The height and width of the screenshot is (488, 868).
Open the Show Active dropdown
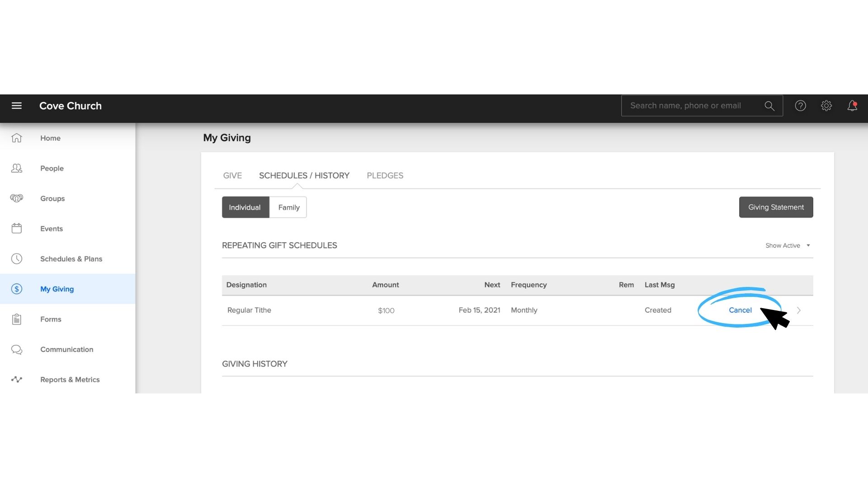[x=788, y=245]
